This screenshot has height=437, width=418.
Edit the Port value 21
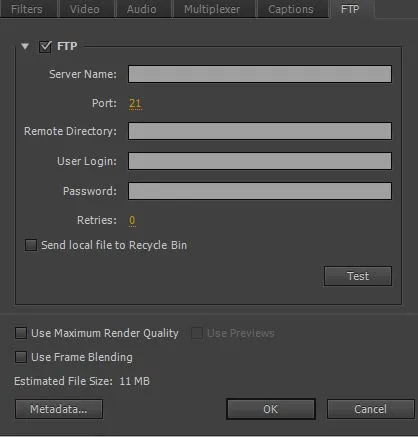click(x=135, y=103)
